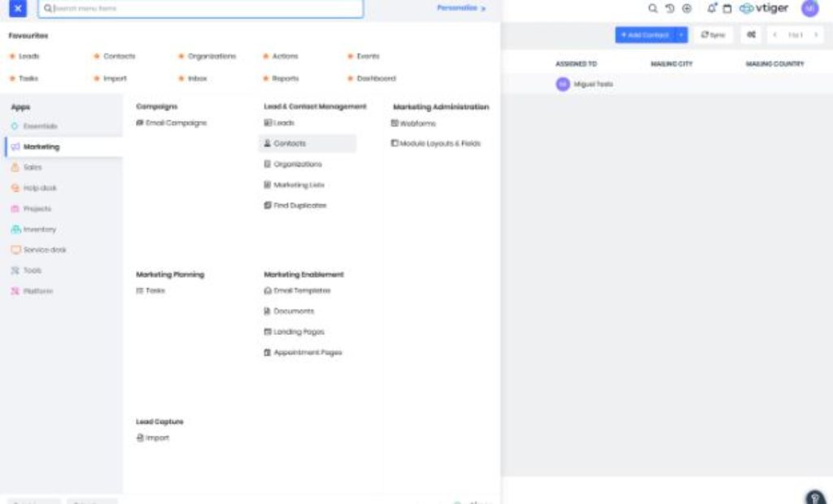Screen dimensions: 833x504
Task: Open the notifications bell icon
Action: pos(712,8)
